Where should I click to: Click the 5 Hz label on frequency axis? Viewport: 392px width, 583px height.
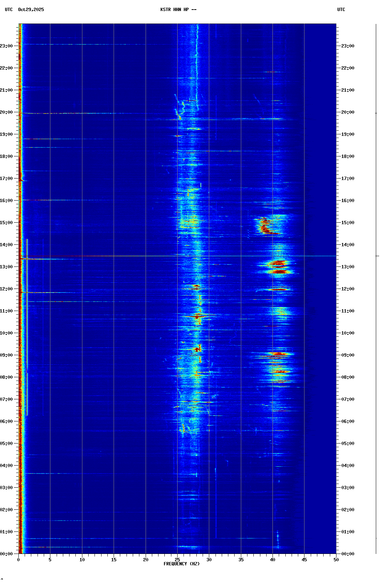[x=50, y=559]
